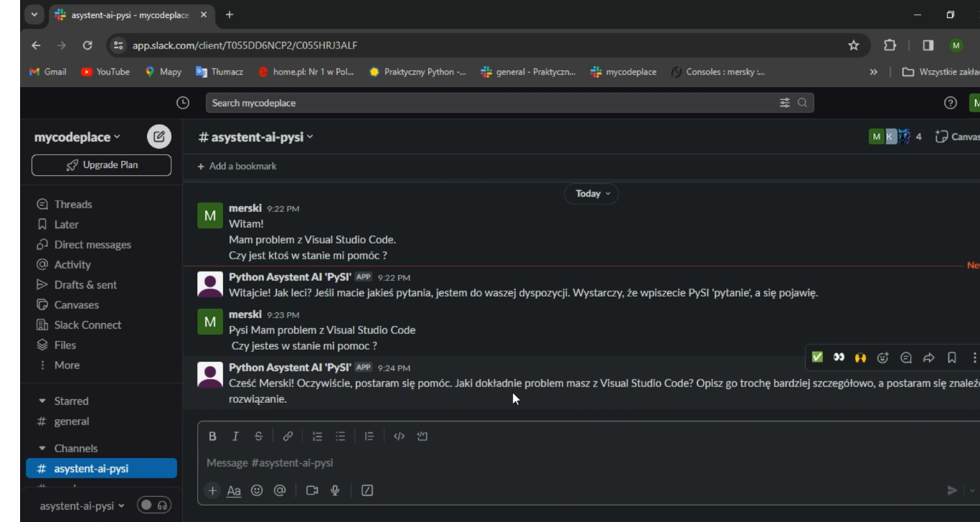Open site information icon in the address bar

tap(118, 45)
